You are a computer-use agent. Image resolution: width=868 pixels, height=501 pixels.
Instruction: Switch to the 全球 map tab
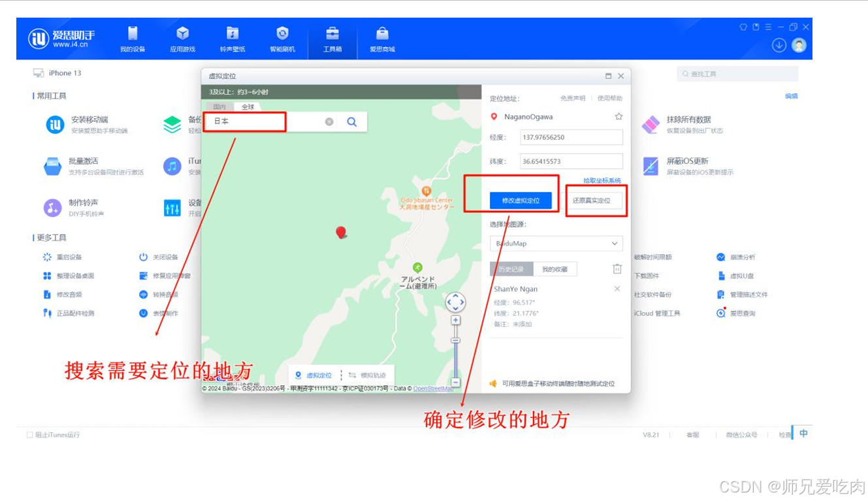248,106
